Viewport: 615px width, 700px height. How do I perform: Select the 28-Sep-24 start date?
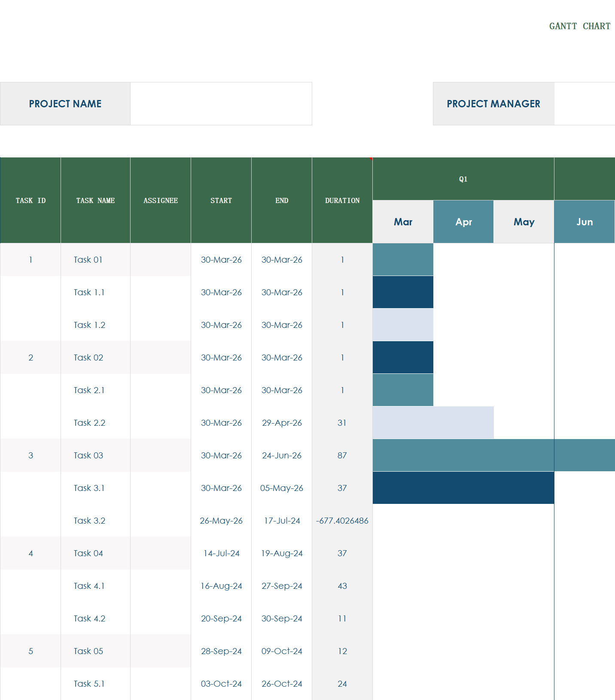pos(221,651)
